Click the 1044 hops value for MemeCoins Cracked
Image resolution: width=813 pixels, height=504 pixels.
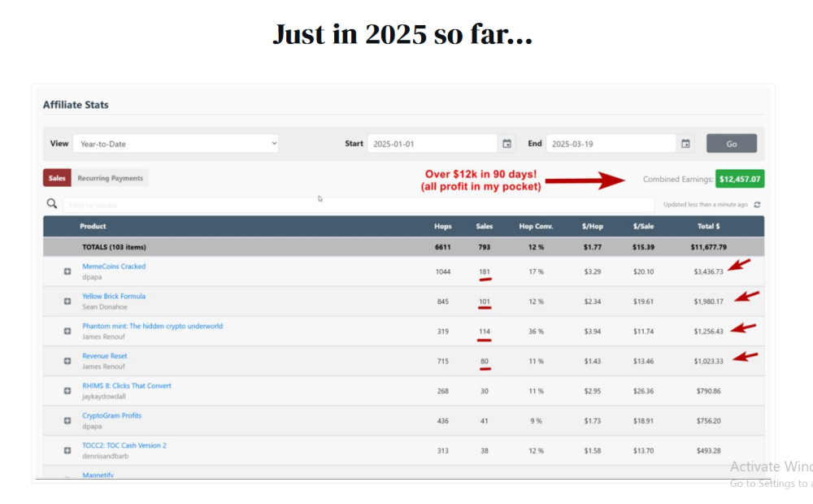443,272
